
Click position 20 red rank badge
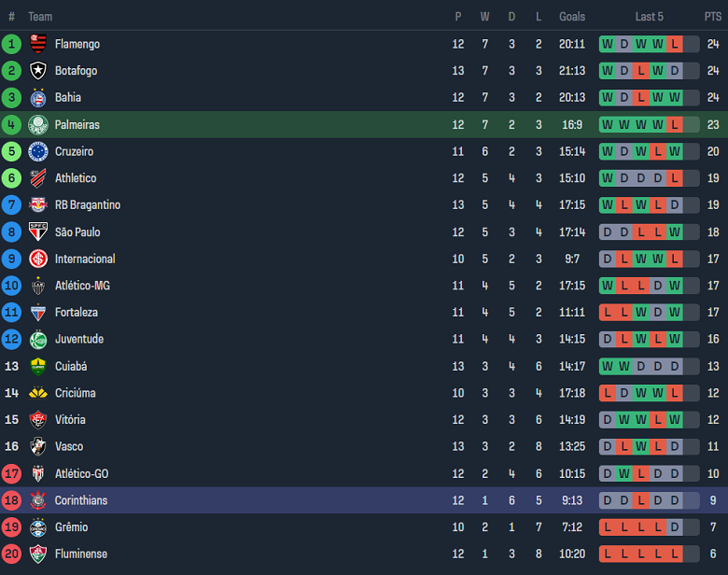click(11, 554)
